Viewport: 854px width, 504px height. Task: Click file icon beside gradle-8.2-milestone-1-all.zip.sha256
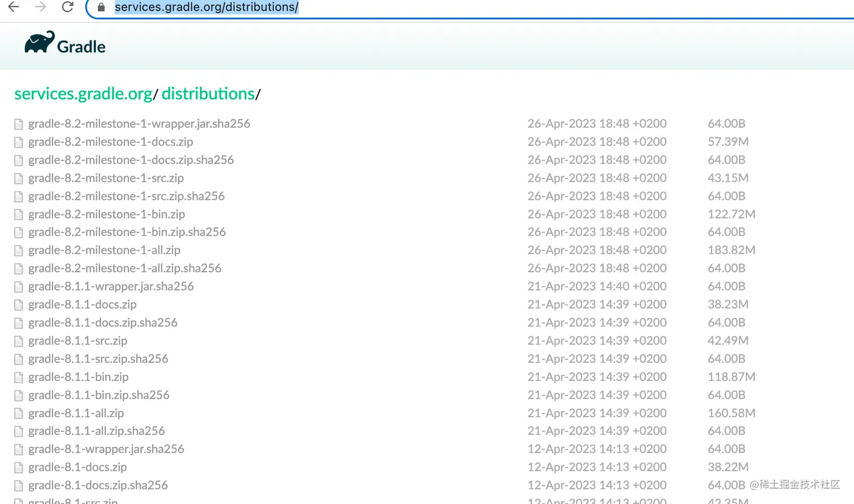19,269
